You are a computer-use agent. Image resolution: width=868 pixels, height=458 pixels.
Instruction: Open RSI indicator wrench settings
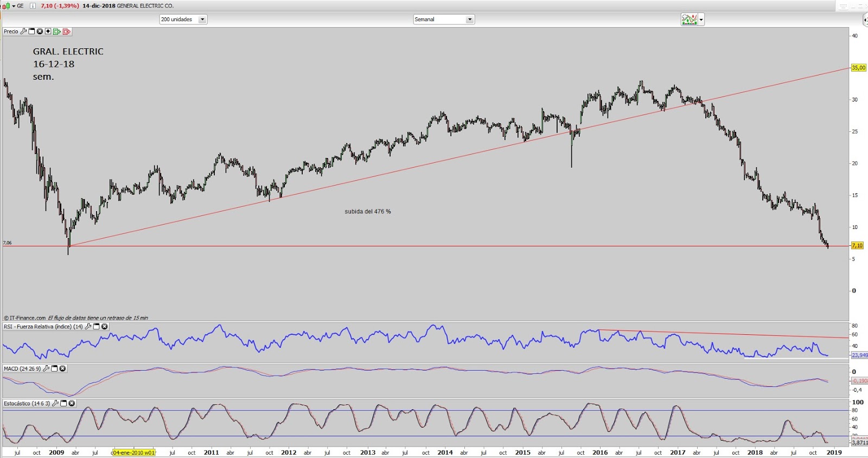tap(88, 327)
